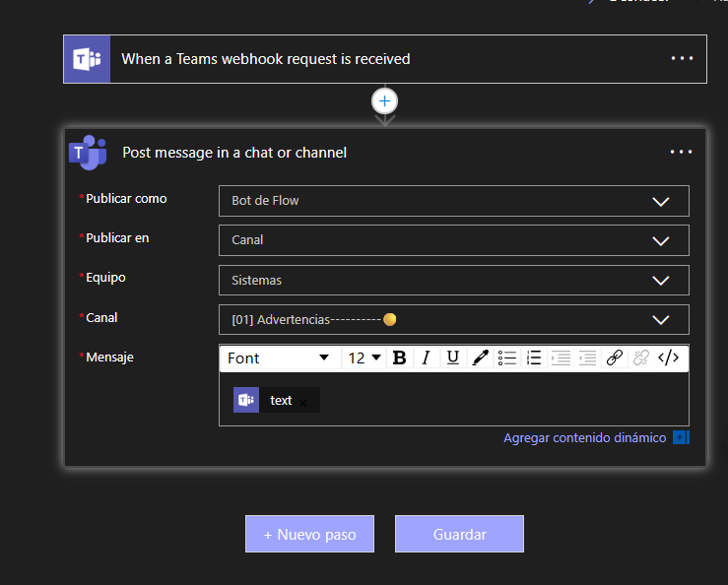Save the flow with Guardar
This screenshot has width=728, height=585.
pos(459,534)
